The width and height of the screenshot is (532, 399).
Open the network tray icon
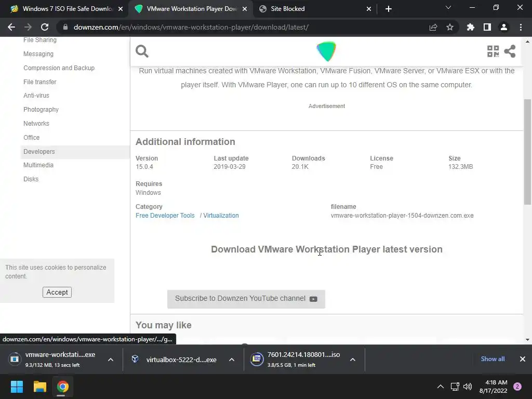[x=455, y=387]
